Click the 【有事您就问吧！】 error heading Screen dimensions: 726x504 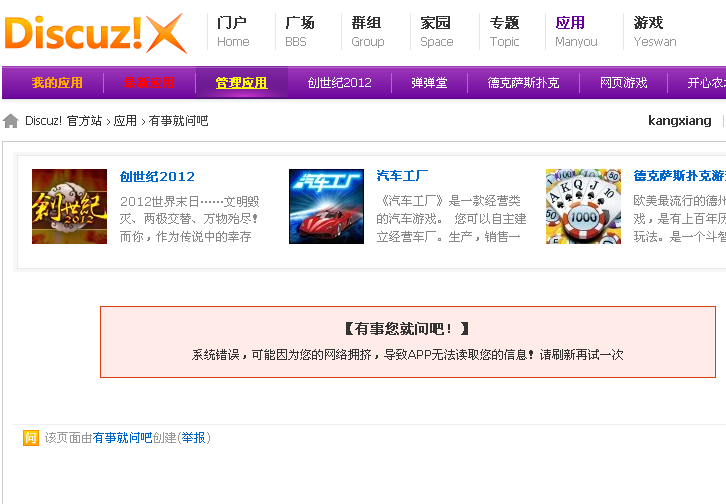tap(407, 329)
